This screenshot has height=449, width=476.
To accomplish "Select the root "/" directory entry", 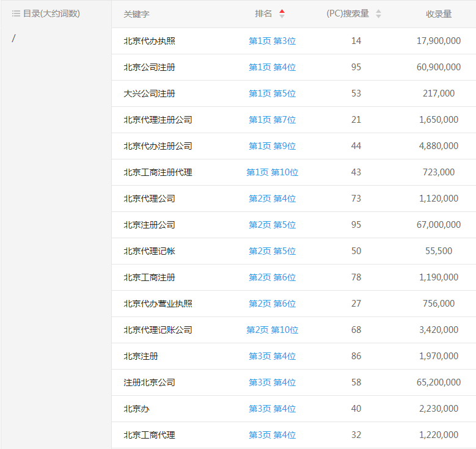I will coord(14,38).
